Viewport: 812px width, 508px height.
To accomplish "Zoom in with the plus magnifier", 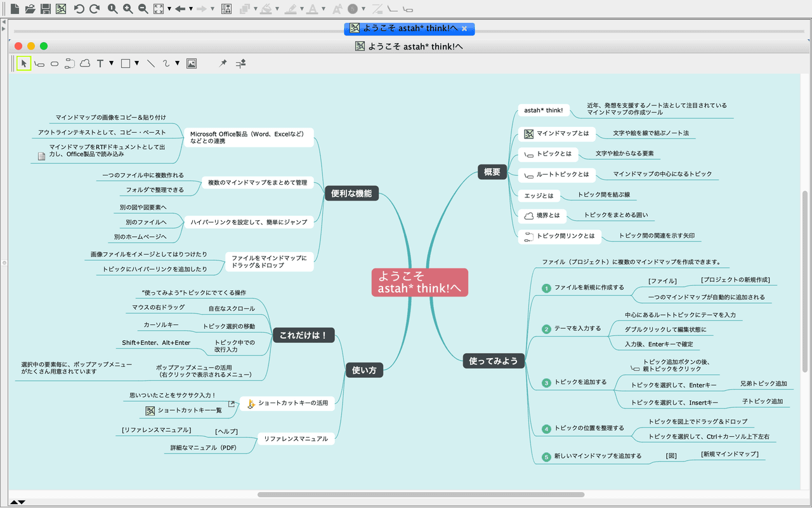I will [x=128, y=9].
